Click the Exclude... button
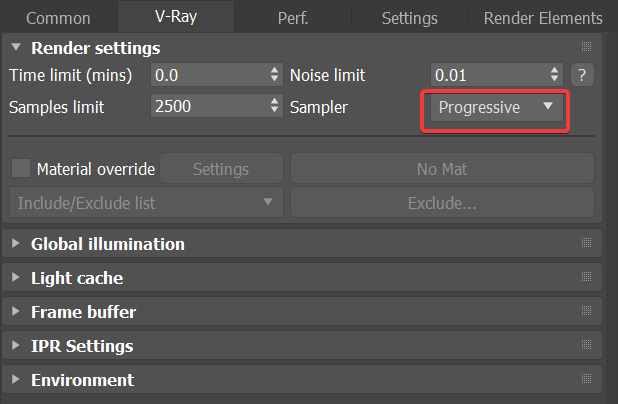Viewport: 618px width, 404px height. 442,203
